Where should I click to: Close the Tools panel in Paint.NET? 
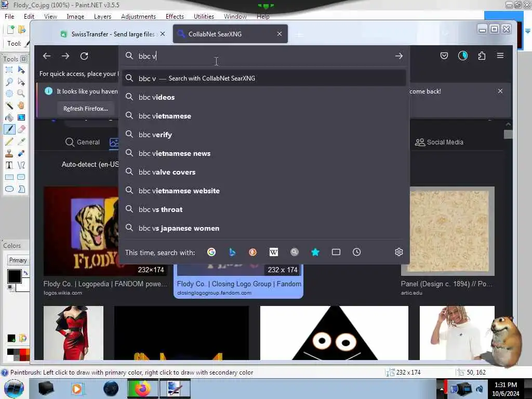point(23,59)
